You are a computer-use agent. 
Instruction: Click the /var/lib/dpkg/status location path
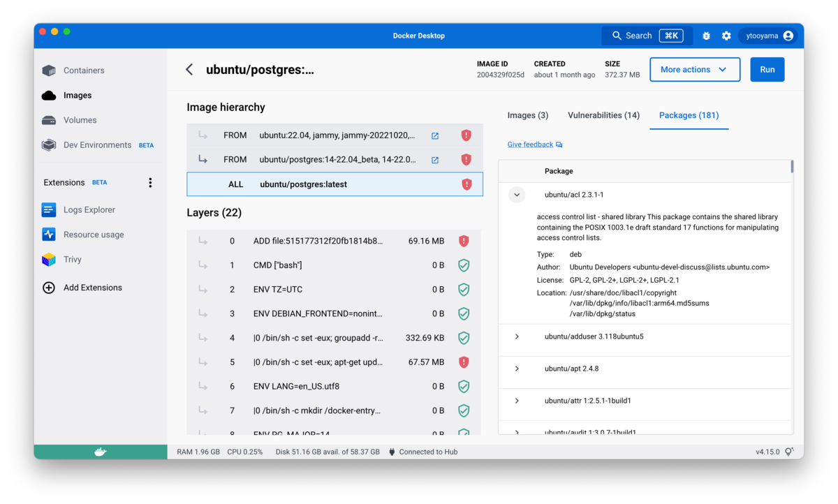(x=603, y=314)
